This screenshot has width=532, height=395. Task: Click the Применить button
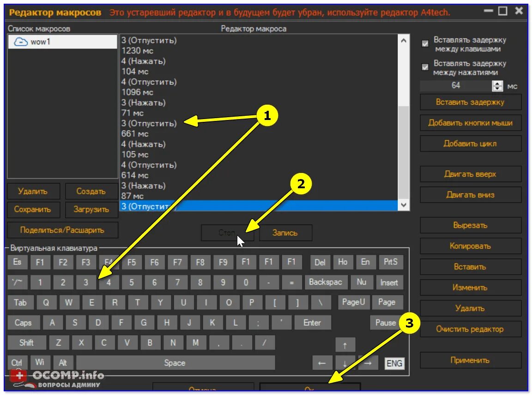coord(470,360)
